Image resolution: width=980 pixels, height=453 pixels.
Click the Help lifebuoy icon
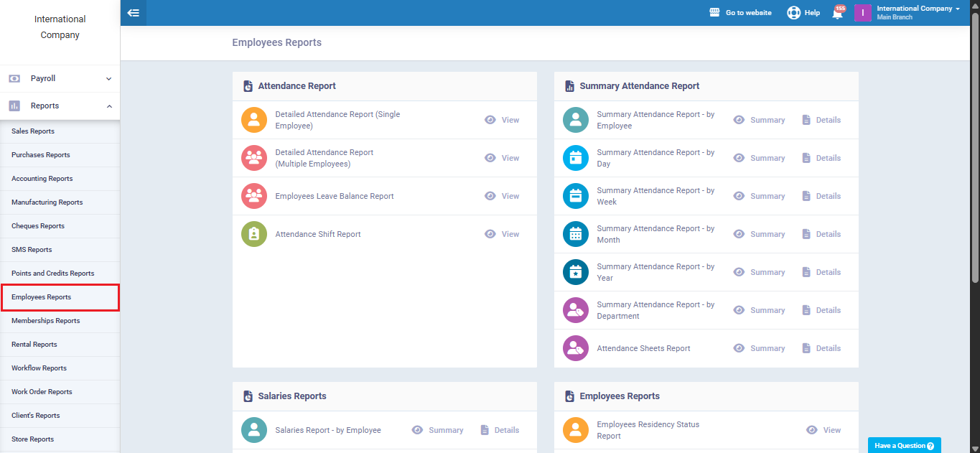793,13
